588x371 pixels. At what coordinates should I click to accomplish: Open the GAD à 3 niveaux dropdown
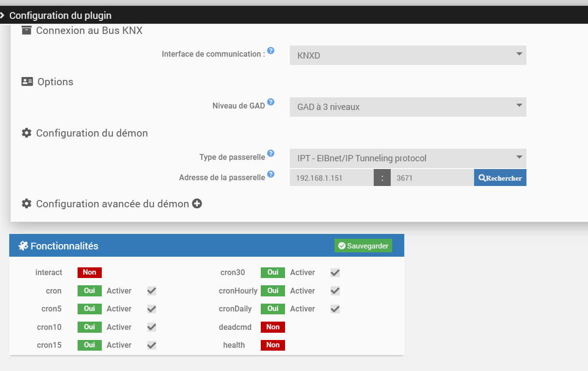click(408, 107)
